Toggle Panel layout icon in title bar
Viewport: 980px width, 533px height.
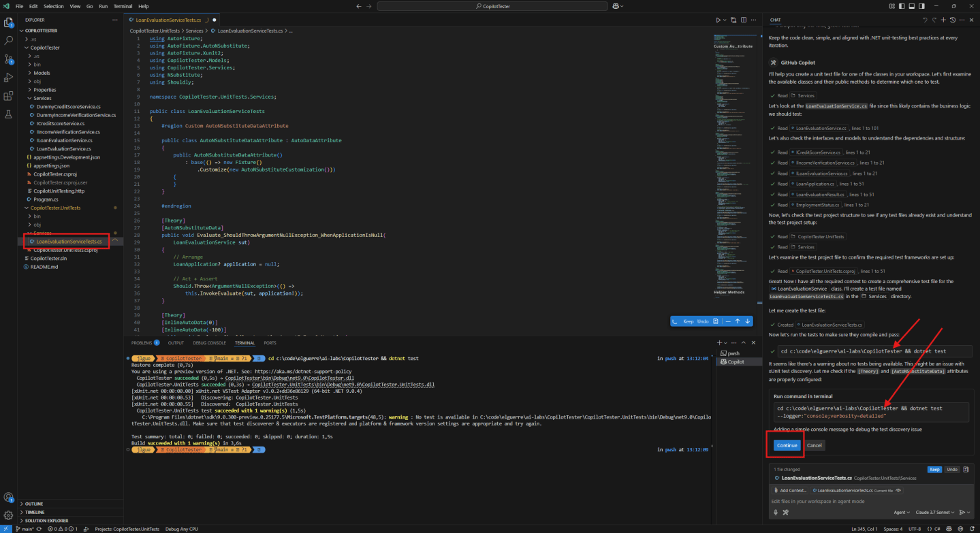pos(912,6)
